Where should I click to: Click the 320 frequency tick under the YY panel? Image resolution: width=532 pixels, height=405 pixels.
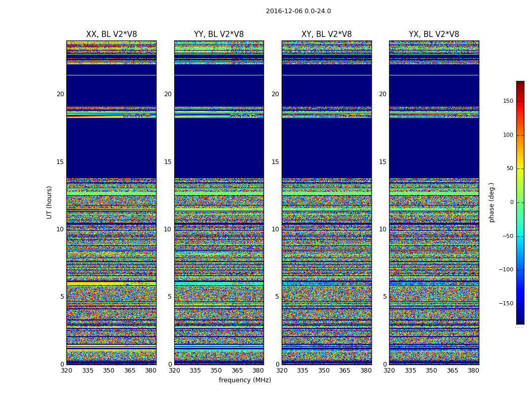(174, 371)
